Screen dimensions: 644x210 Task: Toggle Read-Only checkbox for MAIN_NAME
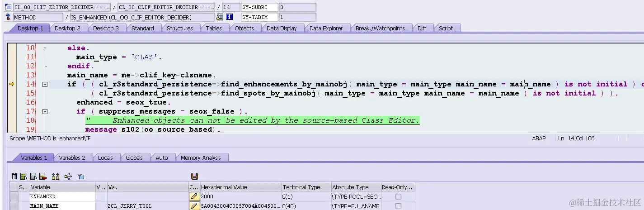click(x=398, y=206)
